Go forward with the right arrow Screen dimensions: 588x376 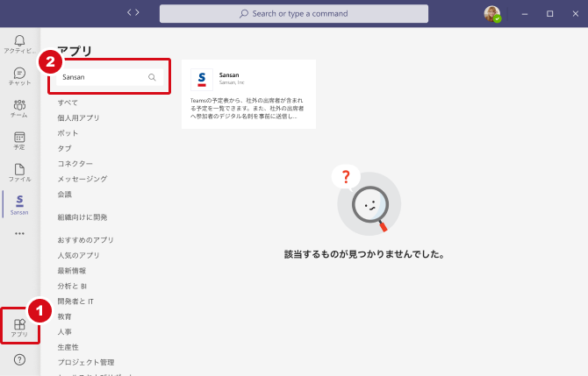pos(137,13)
